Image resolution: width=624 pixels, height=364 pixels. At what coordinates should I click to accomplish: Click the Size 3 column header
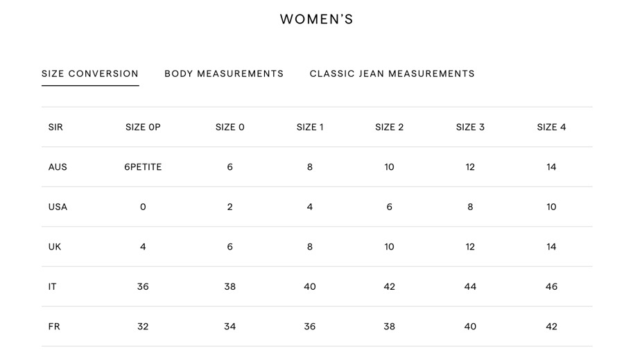(470, 127)
